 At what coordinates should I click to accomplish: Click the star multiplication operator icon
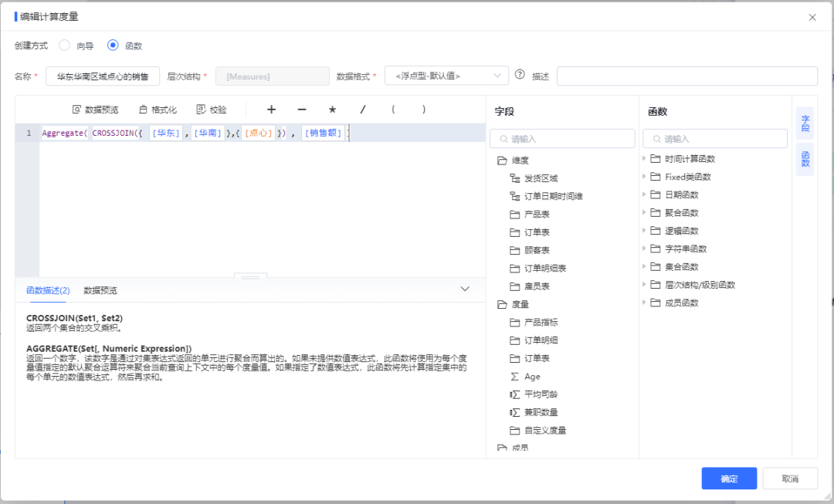pos(332,109)
